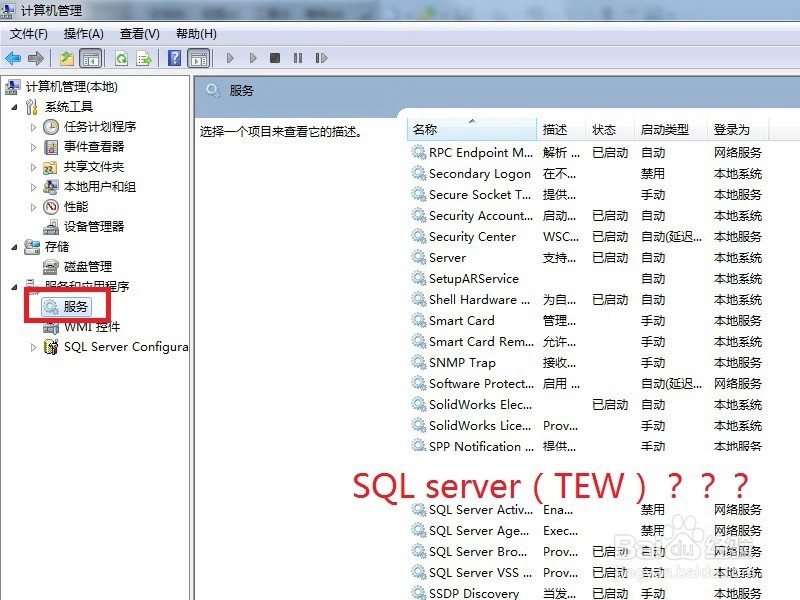Collapse the 存储 tree node

click(14, 247)
